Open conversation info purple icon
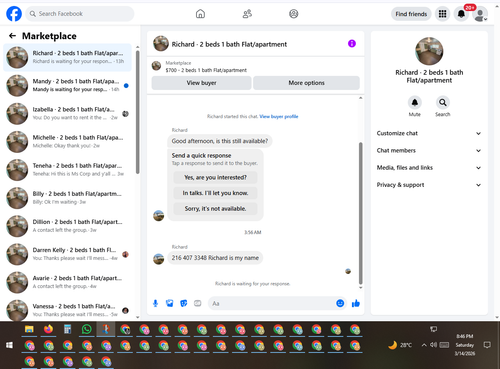 pyautogui.click(x=352, y=44)
